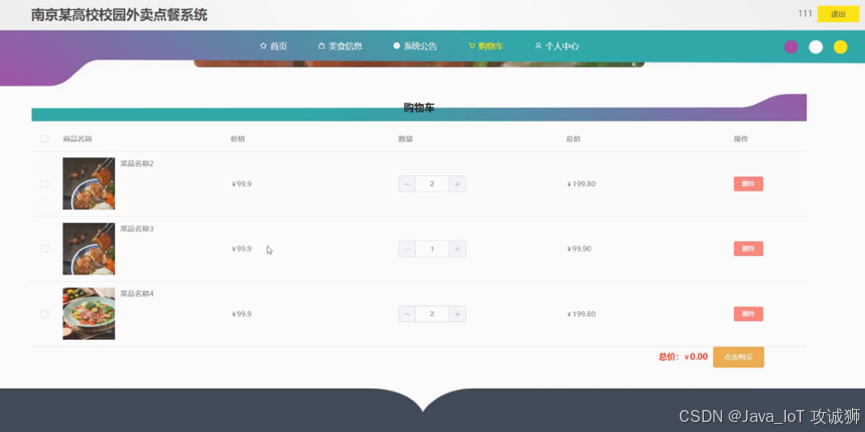865x432 pixels.
Task: Open the 购物车 cart menu item
Action: tap(485, 46)
